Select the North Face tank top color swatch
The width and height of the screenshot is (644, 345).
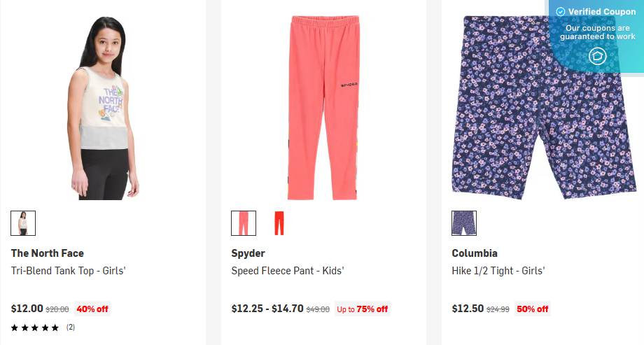23,223
